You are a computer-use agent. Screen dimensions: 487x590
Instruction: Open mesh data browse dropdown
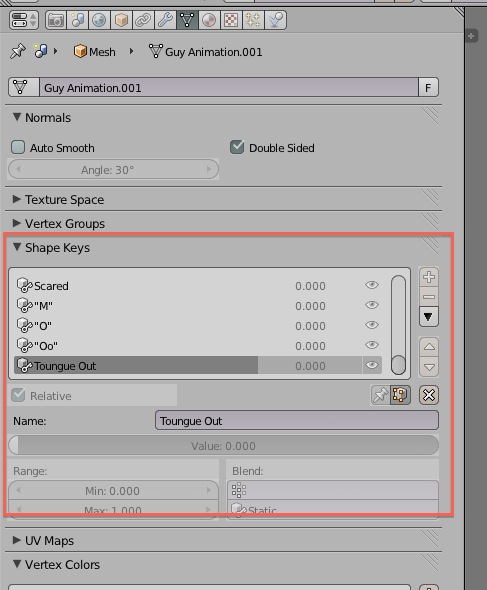coord(24,87)
